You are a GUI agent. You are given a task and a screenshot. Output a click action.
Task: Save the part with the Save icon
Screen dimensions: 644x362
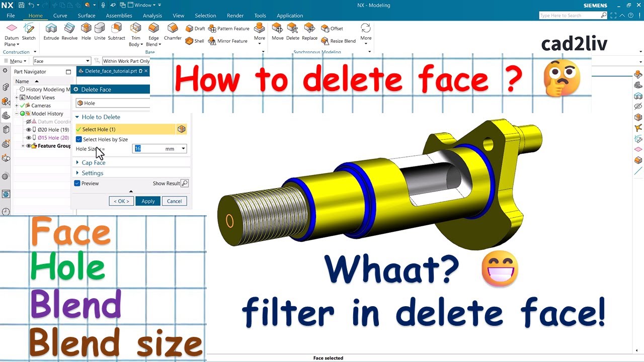21,5
